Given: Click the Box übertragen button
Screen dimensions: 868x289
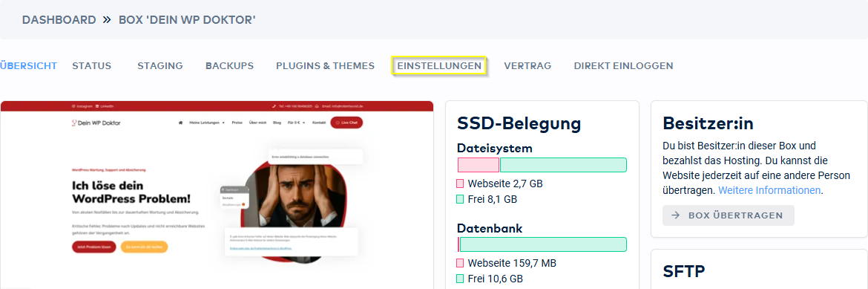Looking at the screenshot, I should 729,215.
